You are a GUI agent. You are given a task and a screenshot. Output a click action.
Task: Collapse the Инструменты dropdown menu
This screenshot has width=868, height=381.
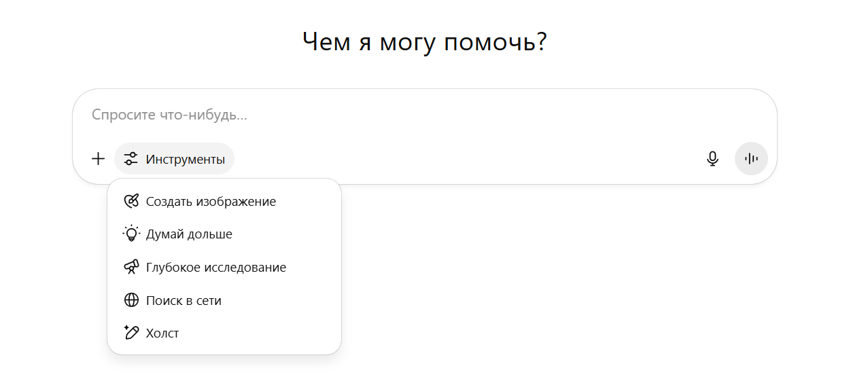(x=174, y=159)
